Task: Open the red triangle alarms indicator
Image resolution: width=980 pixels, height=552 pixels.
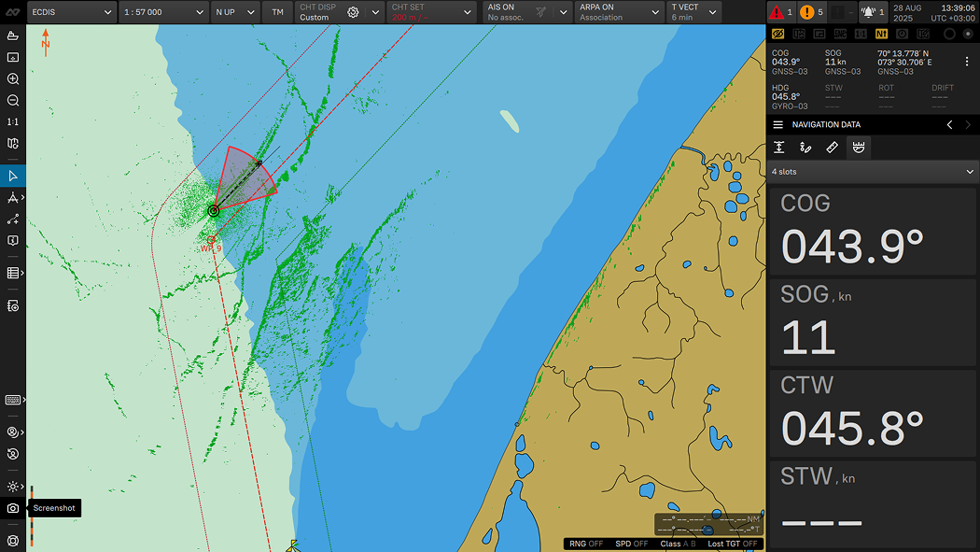Action: (x=780, y=12)
